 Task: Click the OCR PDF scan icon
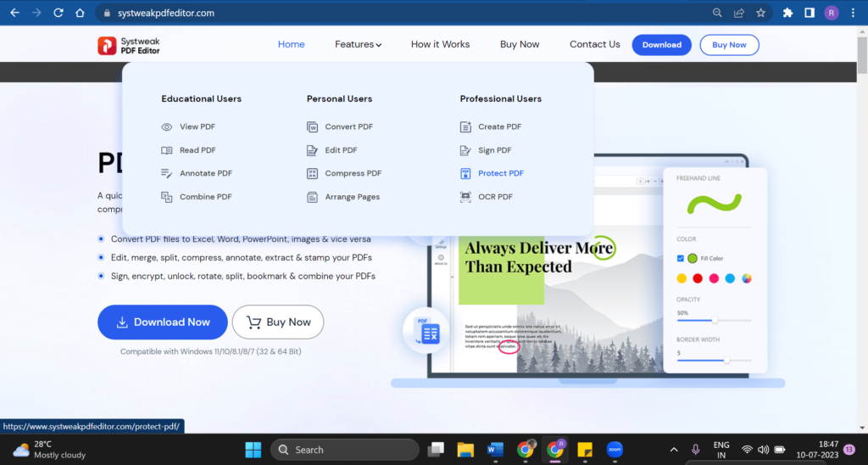click(465, 197)
